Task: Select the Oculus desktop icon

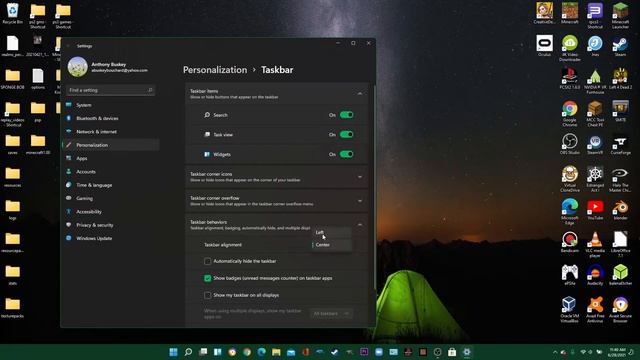Action: [544, 46]
